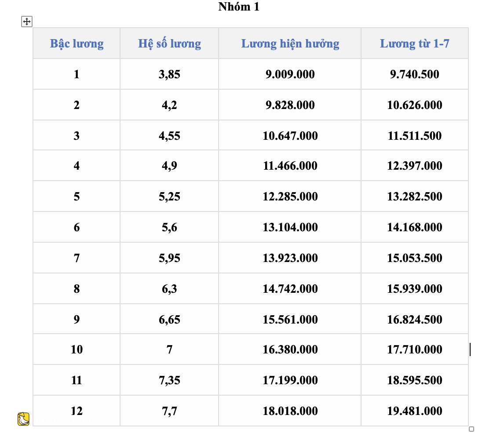Screen dimensions: 504x444
Task: Click the 'Hệ số lương' column header
Action: pyautogui.click(x=169, y=44)
